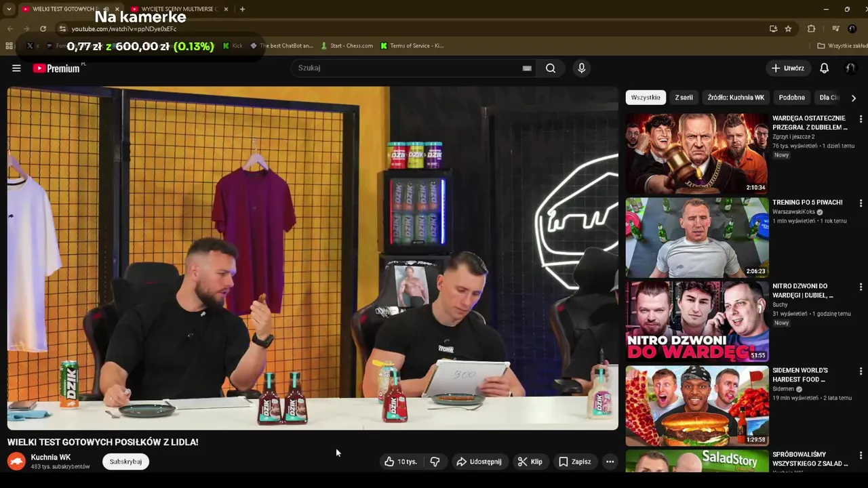Open media controls in browser toolbar
The image size is (868, 488).
(835, 28)
